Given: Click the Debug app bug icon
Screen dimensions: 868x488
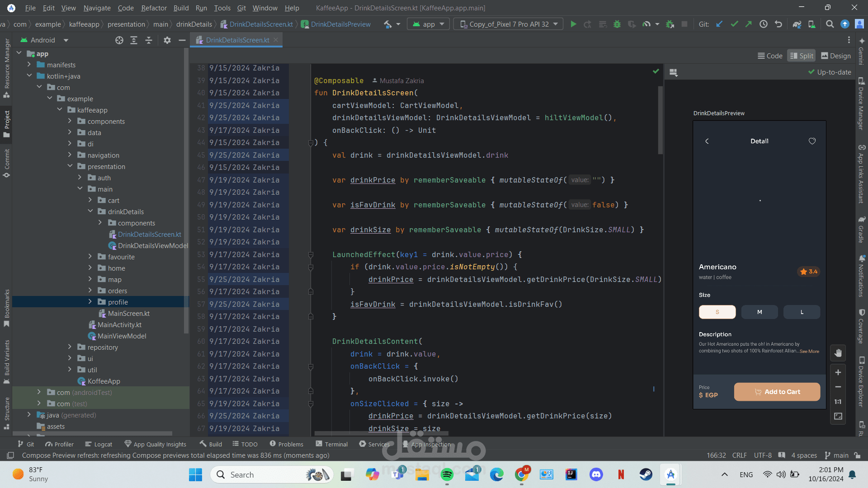Looking at the screenshot, I should tap(617, 24).
